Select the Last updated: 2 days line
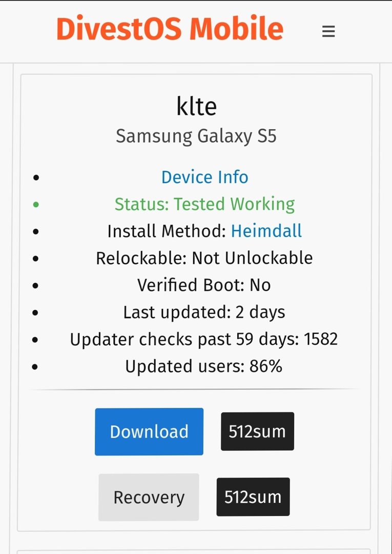Screen dimensions: 392x554 point(204,312)
